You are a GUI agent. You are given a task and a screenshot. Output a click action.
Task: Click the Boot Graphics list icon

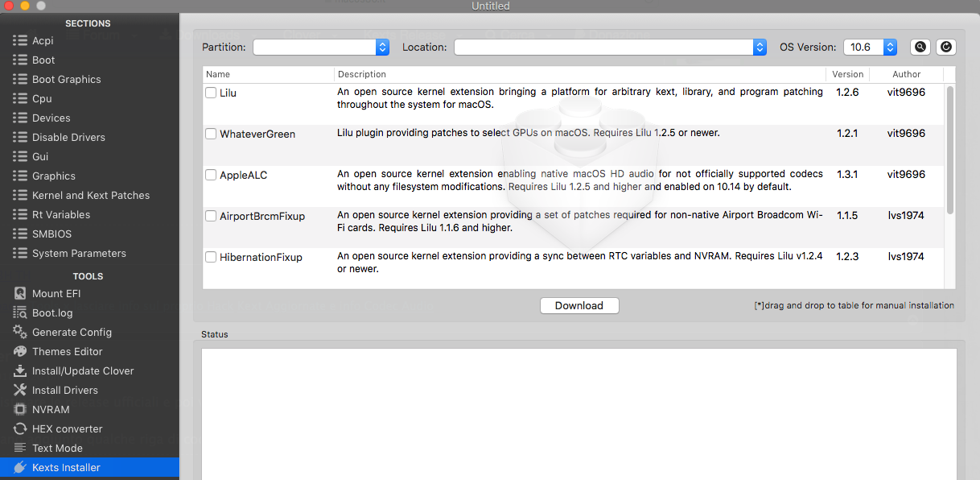click(20, 79)
